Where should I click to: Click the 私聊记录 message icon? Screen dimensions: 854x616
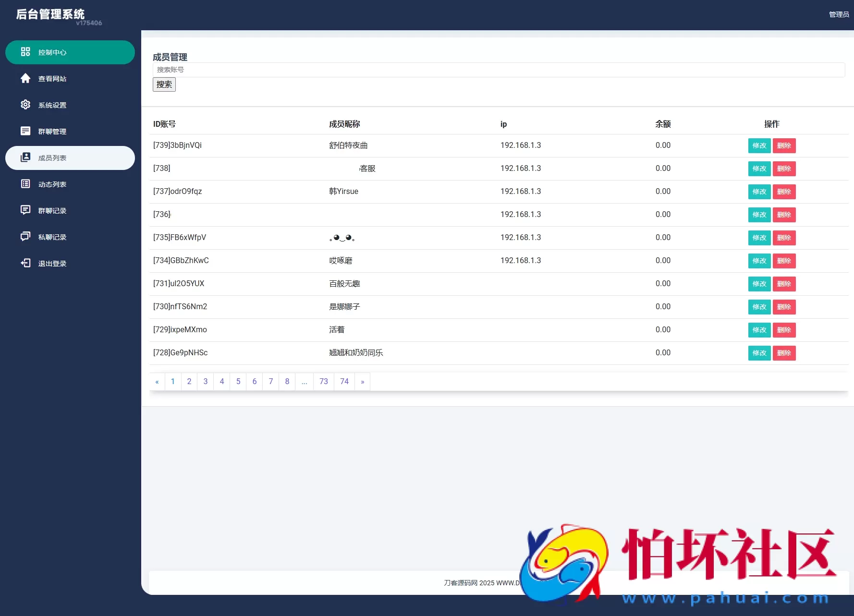pyautogui.click(x=26, y=237)
